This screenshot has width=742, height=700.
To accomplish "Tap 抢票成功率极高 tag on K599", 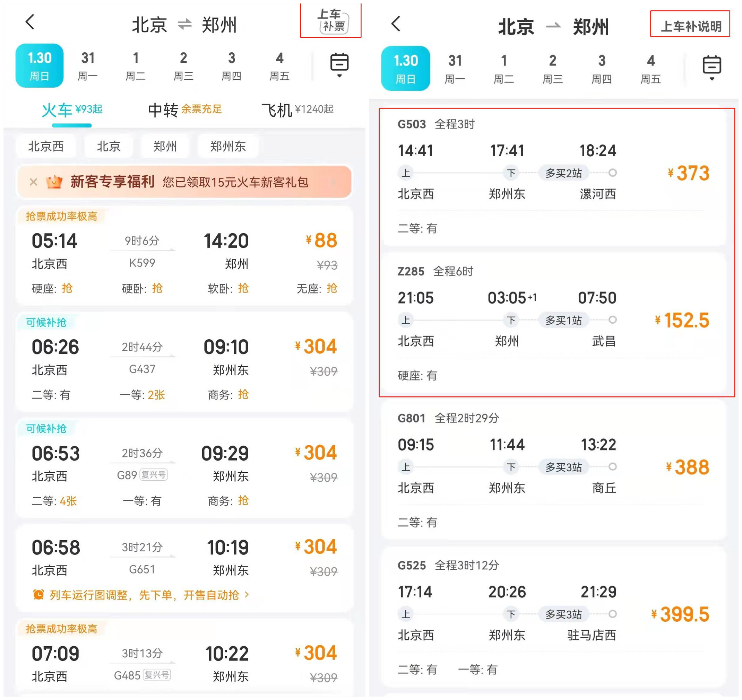I will pyautogui.click(x=62, y=216).
